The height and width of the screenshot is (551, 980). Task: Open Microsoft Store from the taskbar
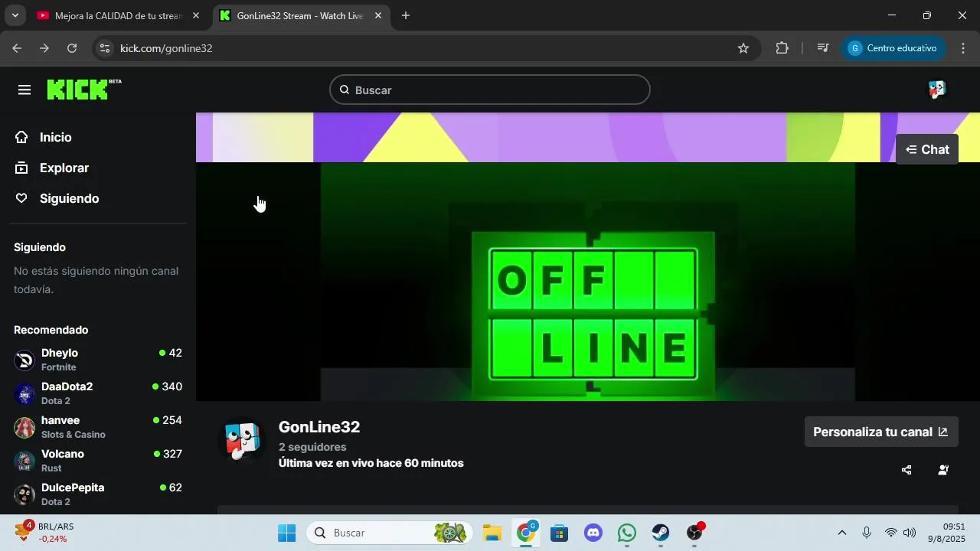(x=560, y=533)
